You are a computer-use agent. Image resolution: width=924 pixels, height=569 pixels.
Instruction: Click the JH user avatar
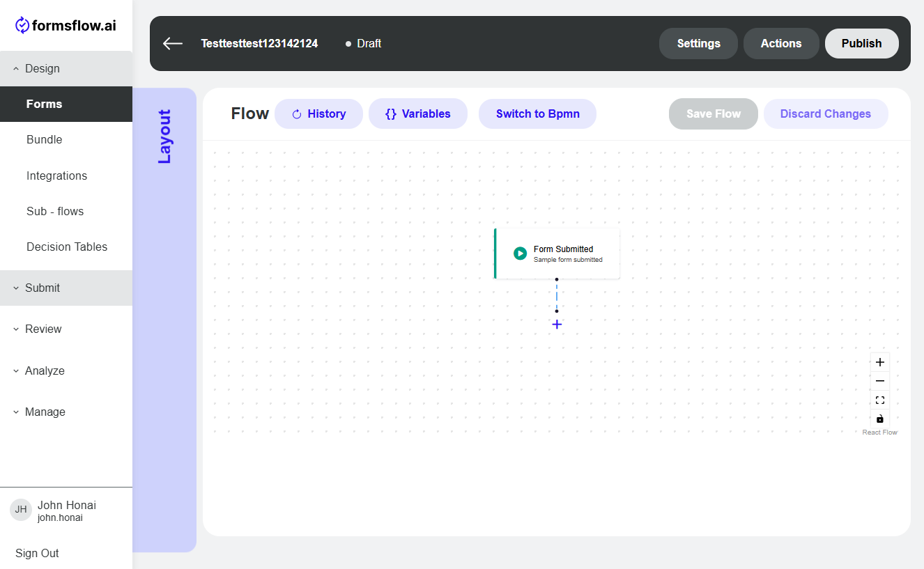pyautogui.click(x=21, y=510)
